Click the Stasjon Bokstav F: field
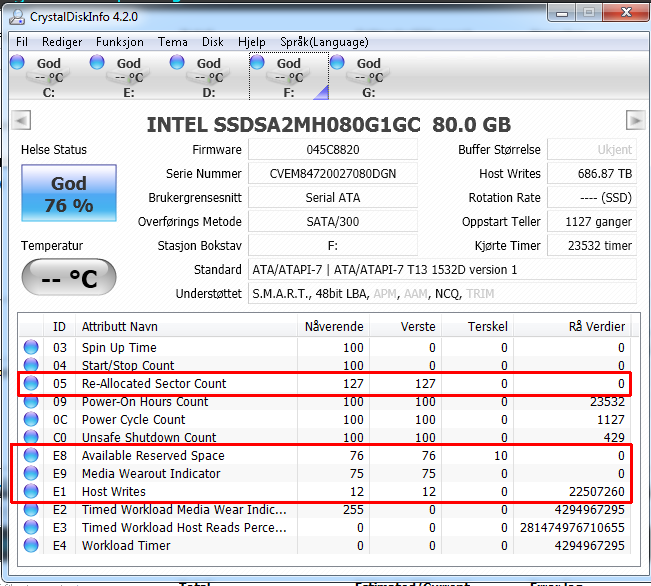This screenshot has width=651, height=586. coord(333,246)
